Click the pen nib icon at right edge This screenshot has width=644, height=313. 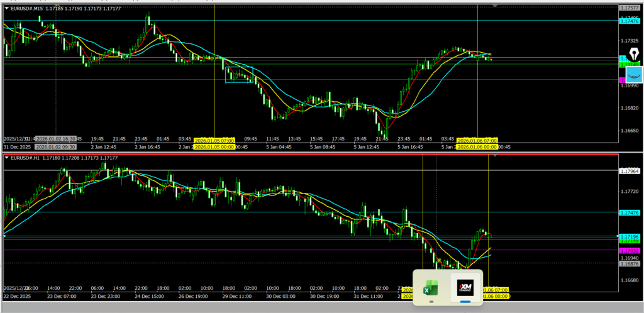[x=633, y=55]
